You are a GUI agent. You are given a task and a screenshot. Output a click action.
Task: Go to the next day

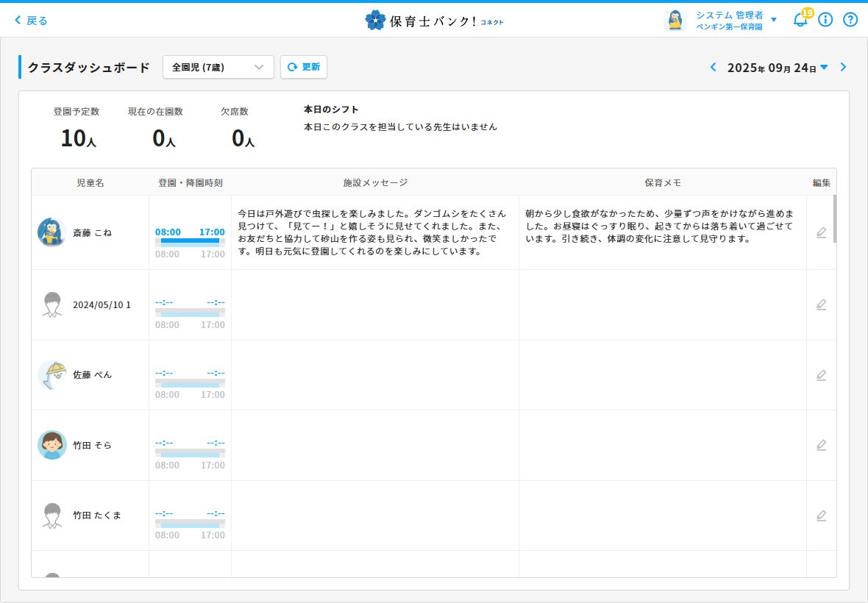(843, 68)
